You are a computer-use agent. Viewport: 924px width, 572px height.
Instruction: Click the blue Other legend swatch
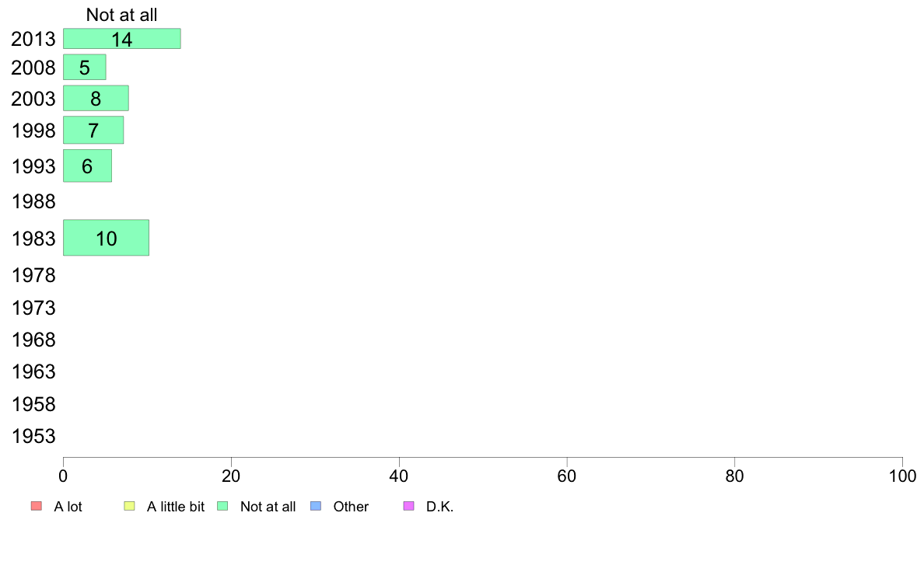pos(316,506)
